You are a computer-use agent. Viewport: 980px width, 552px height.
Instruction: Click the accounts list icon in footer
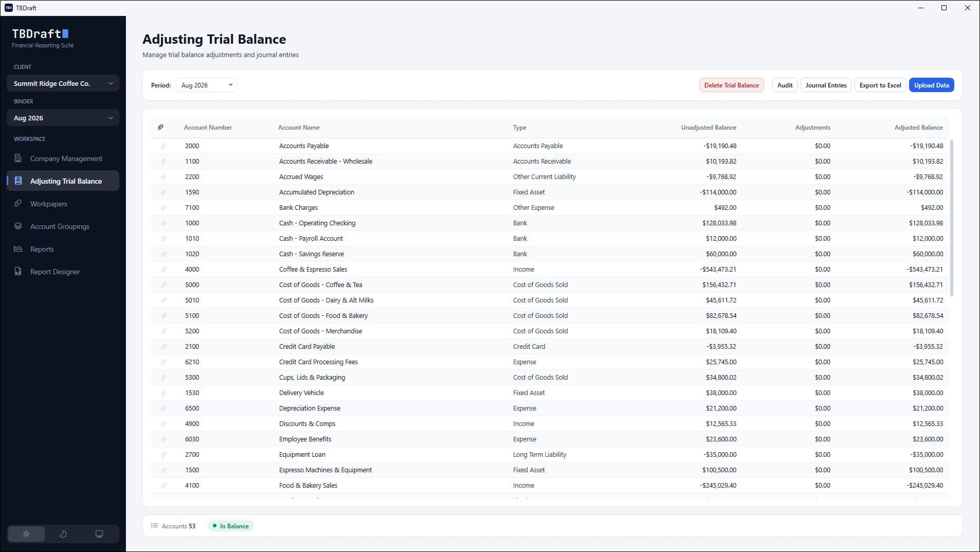[x=154, y=526]
